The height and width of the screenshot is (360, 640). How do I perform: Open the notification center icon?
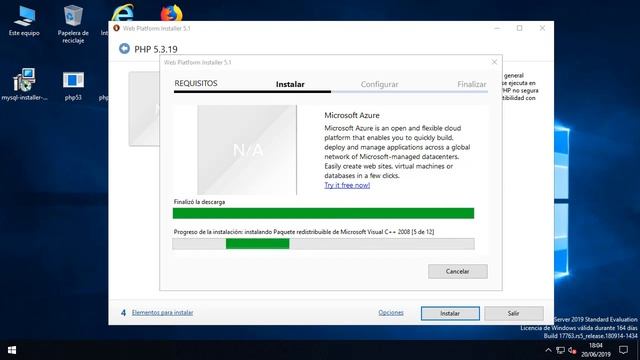(x=623, y=350)
